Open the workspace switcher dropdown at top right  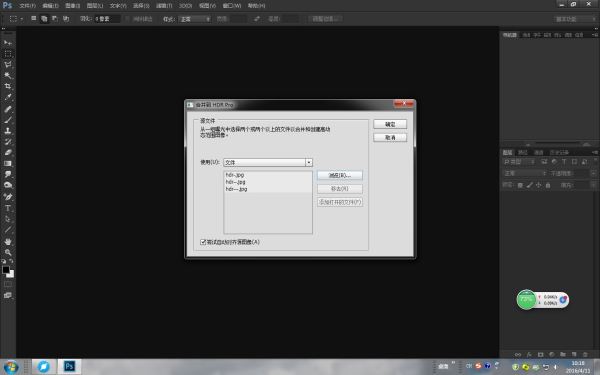click(x=574, y=19)
